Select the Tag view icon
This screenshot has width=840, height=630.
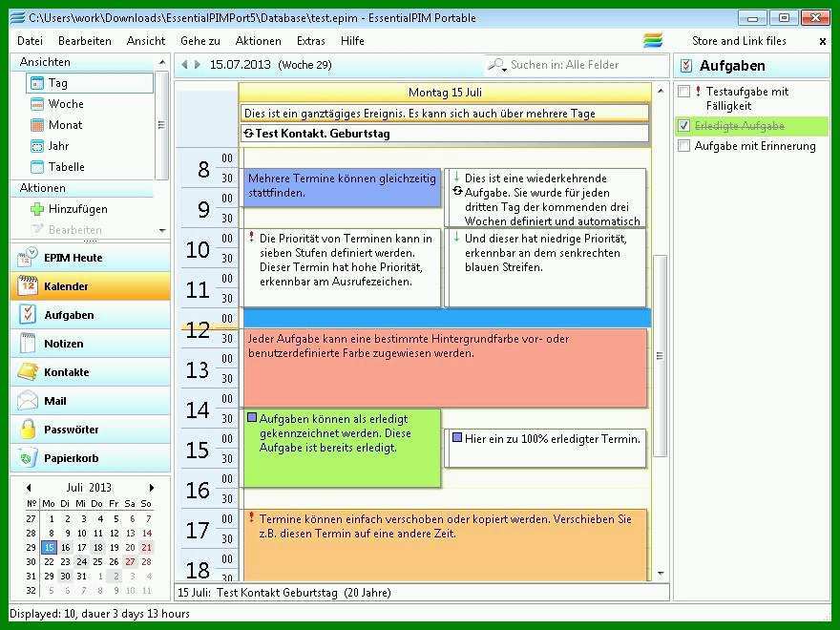[37, 83]
